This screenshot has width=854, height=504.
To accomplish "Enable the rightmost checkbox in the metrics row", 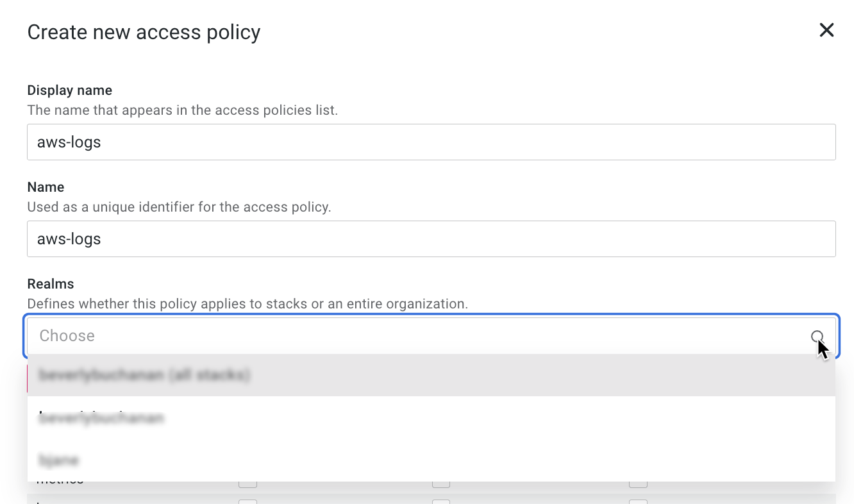I will click(x=638, y=482).
